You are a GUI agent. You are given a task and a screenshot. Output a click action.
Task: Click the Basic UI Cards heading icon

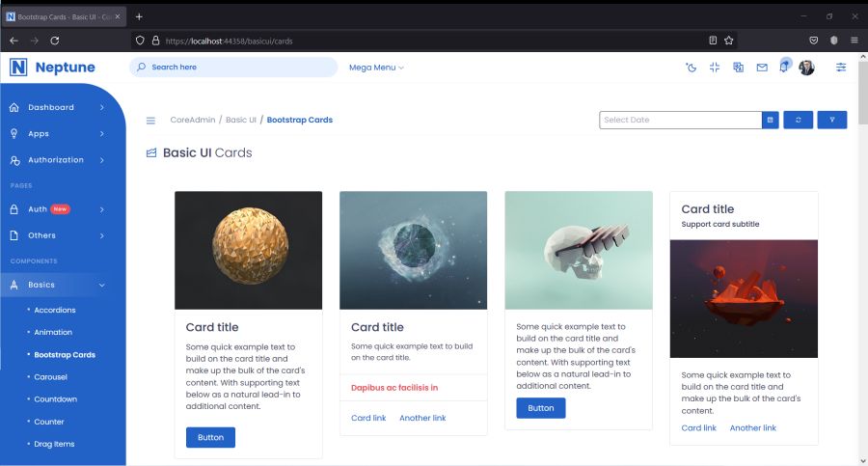point(151,153)
